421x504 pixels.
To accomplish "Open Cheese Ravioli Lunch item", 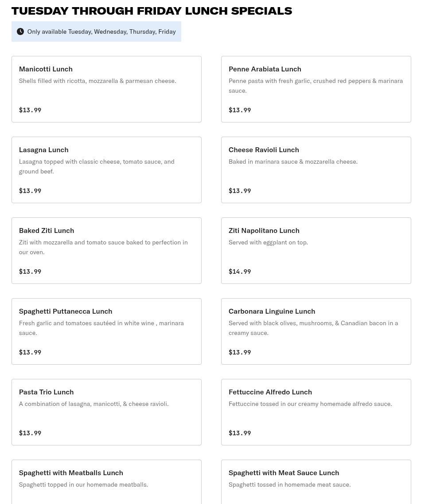I will tap(316, 170).
